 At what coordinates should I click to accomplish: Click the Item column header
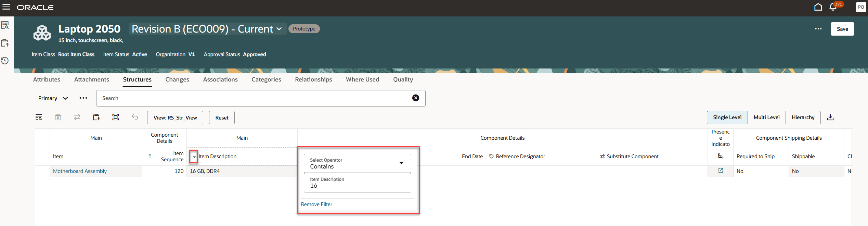(x=96, y=156)
